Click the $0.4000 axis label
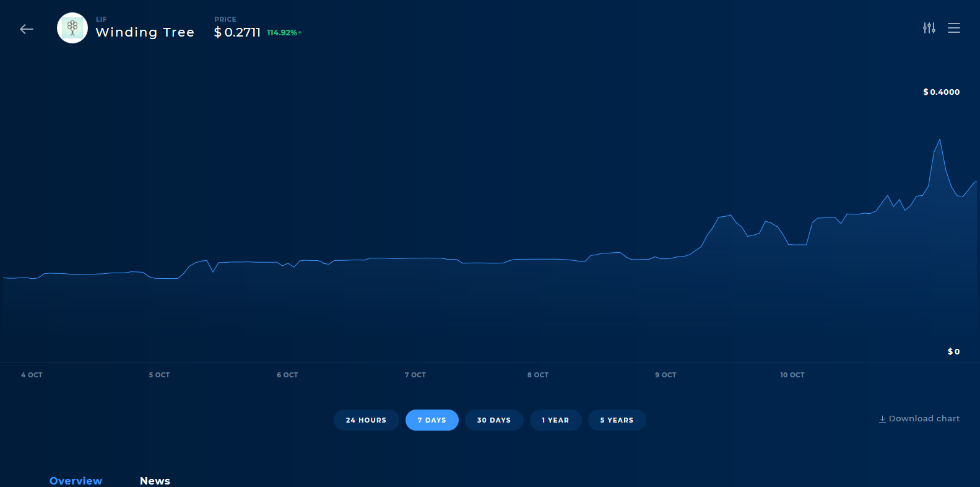Viewport: 980px width, 487px height. coord(941,92)
